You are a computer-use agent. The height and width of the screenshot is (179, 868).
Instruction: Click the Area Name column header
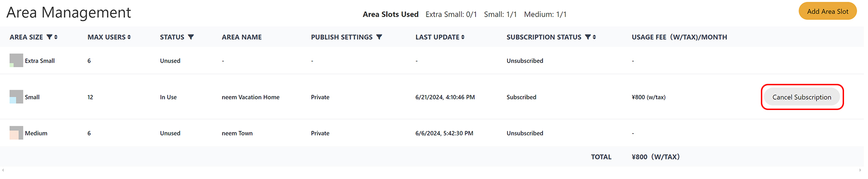pos(241,37)
